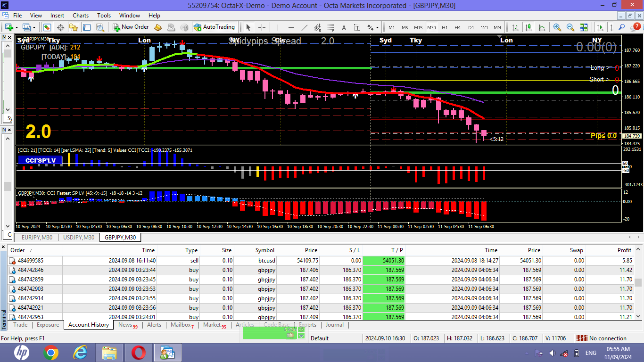The image size is (644, 362).
Task: Switch chart to candlesticks view
Action: click(x=528, y=27)
